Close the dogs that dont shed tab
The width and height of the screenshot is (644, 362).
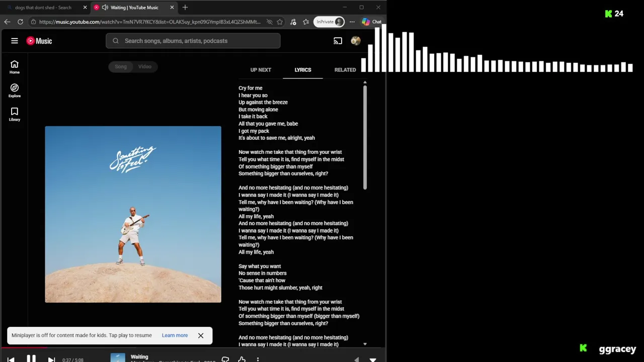pyautogui.click(x=85, y=8)
